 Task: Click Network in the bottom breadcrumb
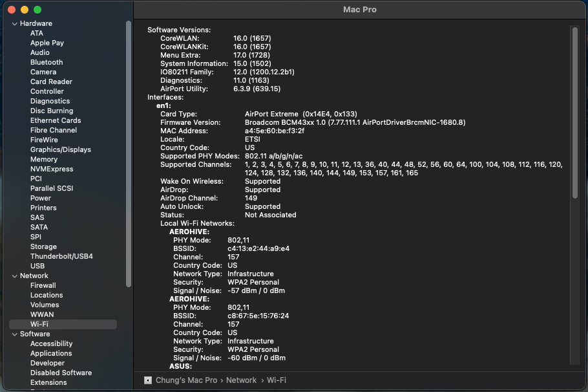(x=241, y=380)
